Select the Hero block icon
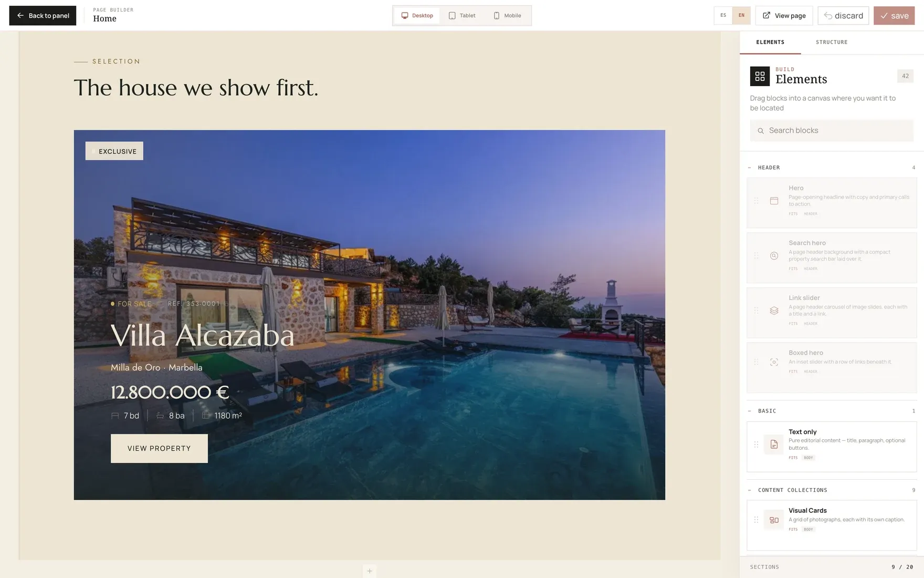The width and height of the screenshot is (924, 578). click(774, 201)
